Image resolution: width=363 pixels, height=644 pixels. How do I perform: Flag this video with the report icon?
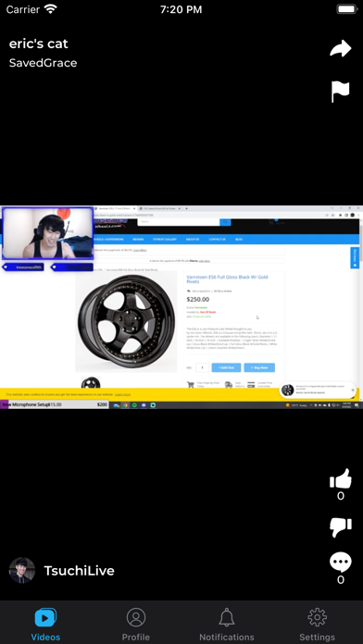341,92
